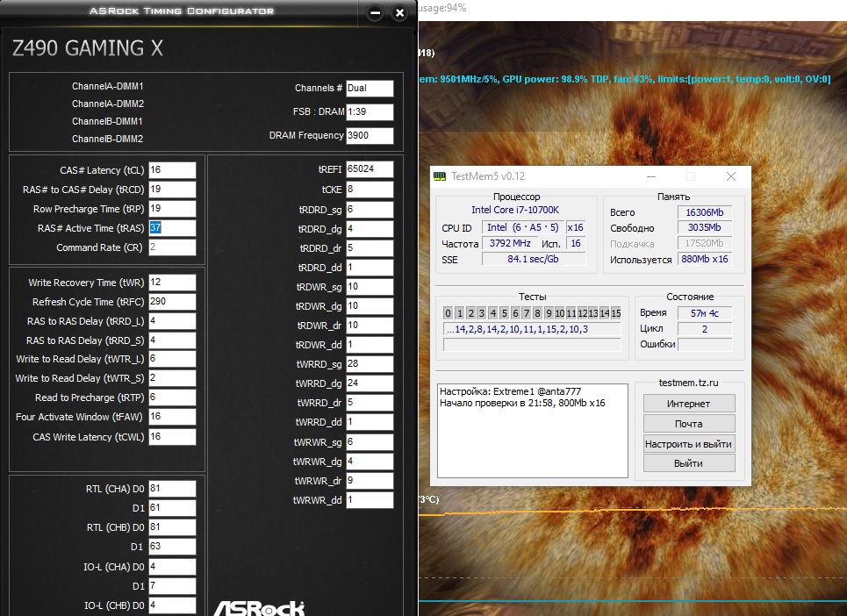Image resolution: width=847 pixels, height=616 pixels.
Task: Click the tWTR_S value field
Action: [172, 378]
